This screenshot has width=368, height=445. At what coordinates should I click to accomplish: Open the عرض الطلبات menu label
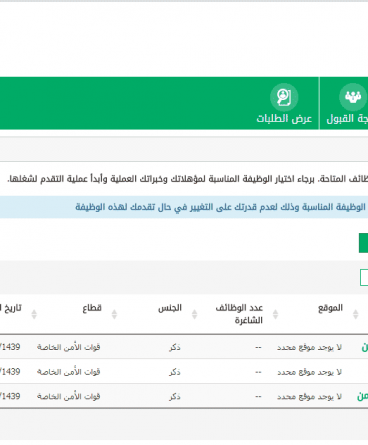coord(284,118)
